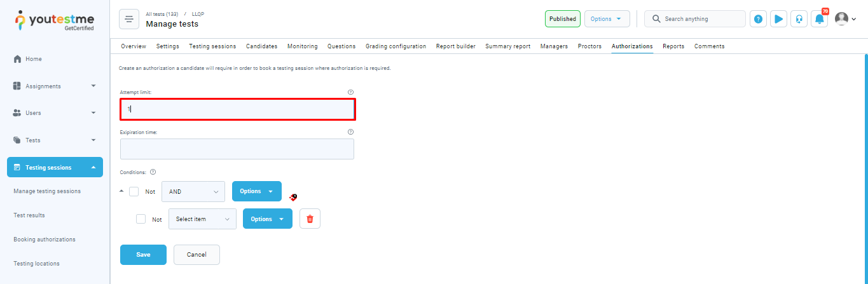This screenshot has width=868, height=284.
Task: Switch to the Settings tab
Action: tap(168, 46)
